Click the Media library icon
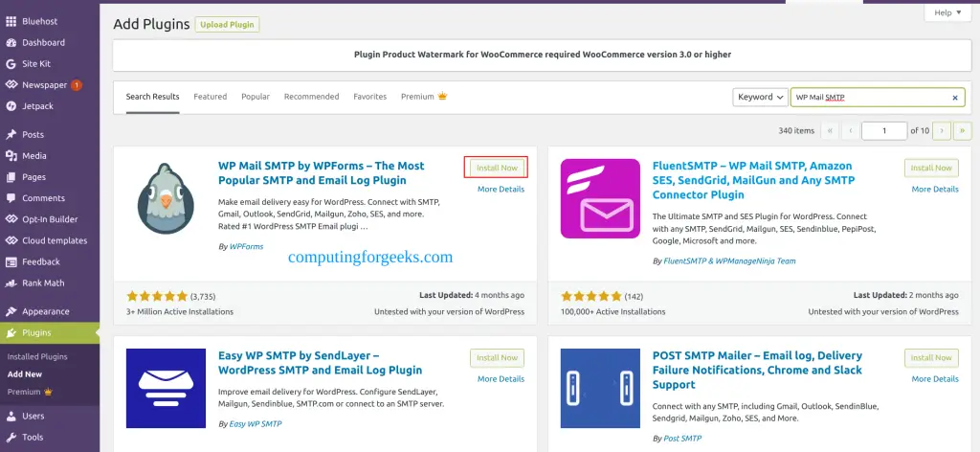The width and height of the screenshot is (980, 452). coord(11,156)
